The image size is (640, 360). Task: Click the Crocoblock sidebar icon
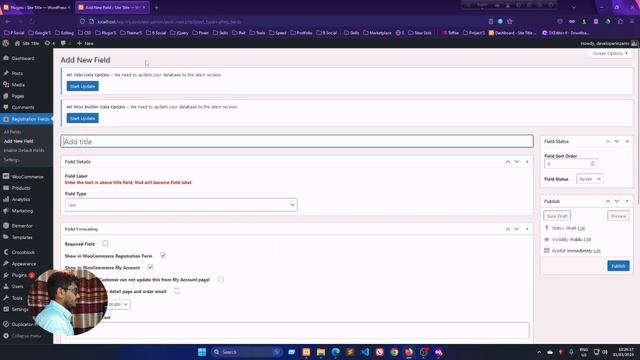tap(6, 252)
